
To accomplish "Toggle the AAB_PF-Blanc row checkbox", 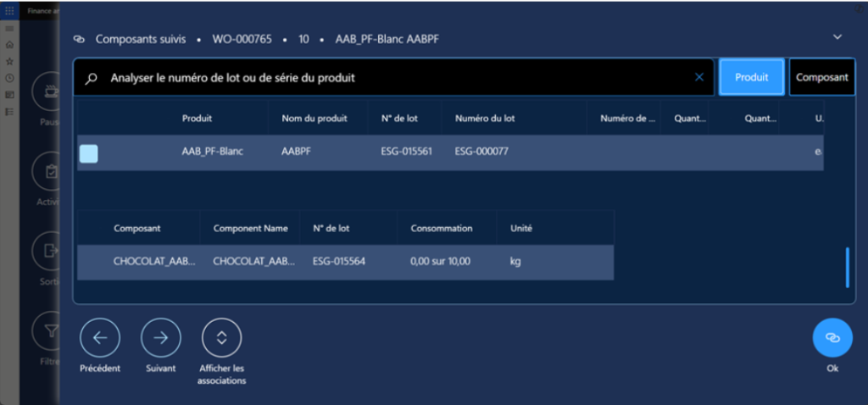I will (x=88, y=153).
